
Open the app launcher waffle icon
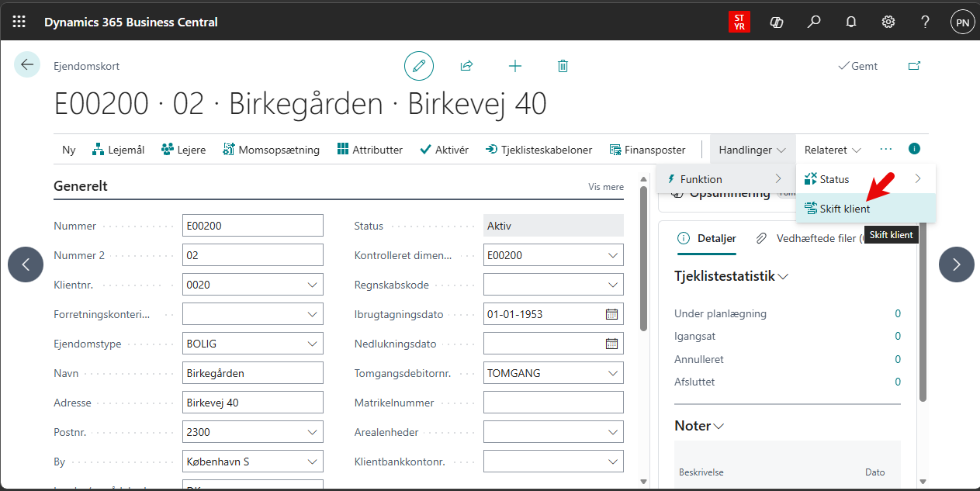[19, 22]
